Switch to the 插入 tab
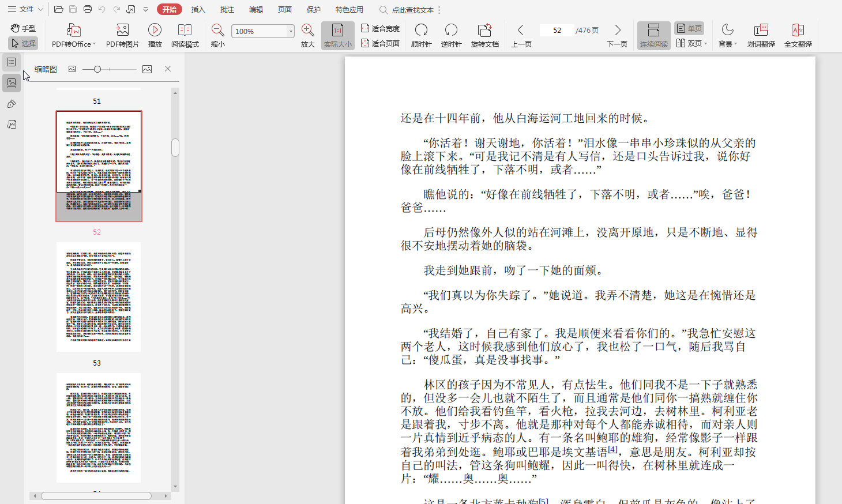Viewport: 842px width, 504px height. (198, 9)
